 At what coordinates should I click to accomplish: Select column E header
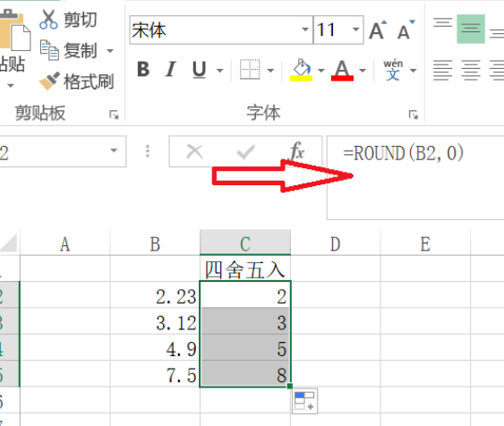425,243
